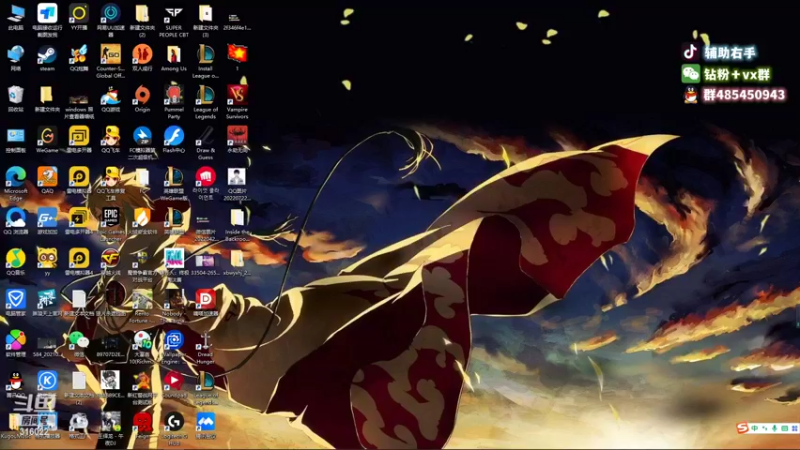Open the Recycle Bin
The width and height of the screenshot is (800, 450).
(x=16, y=99)
